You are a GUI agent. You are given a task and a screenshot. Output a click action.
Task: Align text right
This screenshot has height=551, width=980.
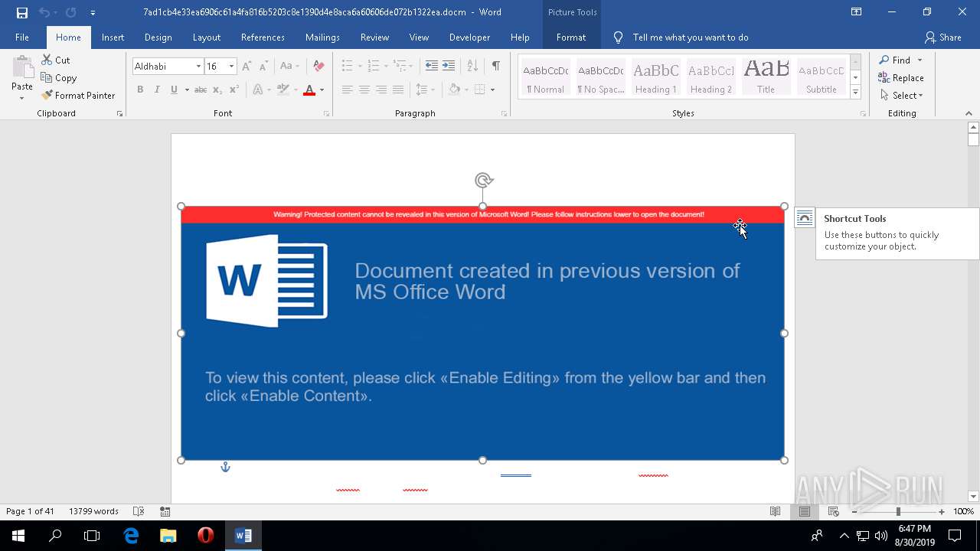click(381, 90)
